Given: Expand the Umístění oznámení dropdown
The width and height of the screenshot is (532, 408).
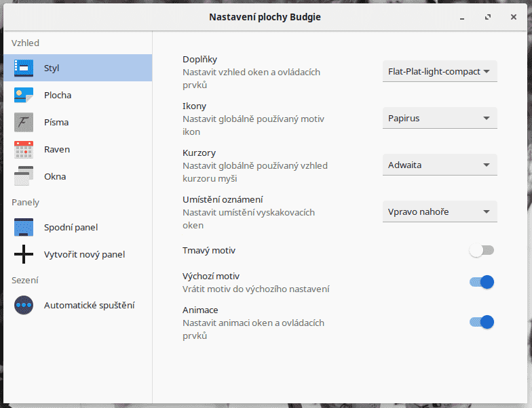Looking at the screenshot, I should [x=439, y=211].
